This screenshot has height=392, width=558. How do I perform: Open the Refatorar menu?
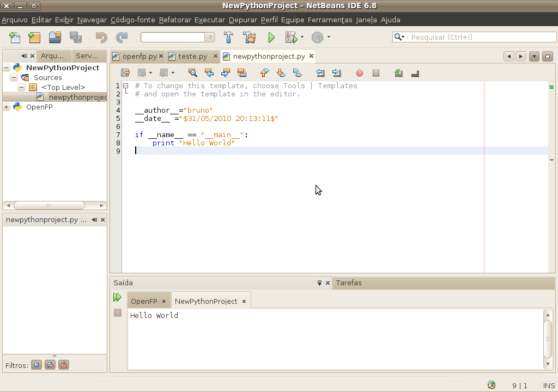[x=175, y=20]
